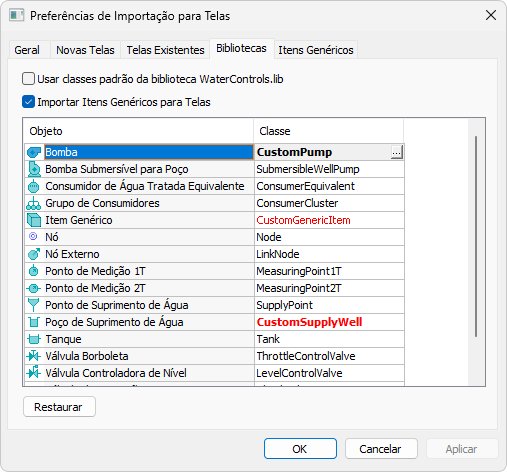The width and height of the screenshot is (507, 472).
Task: Click the dialog title bar application icon
Action: (x=16, y=15)
